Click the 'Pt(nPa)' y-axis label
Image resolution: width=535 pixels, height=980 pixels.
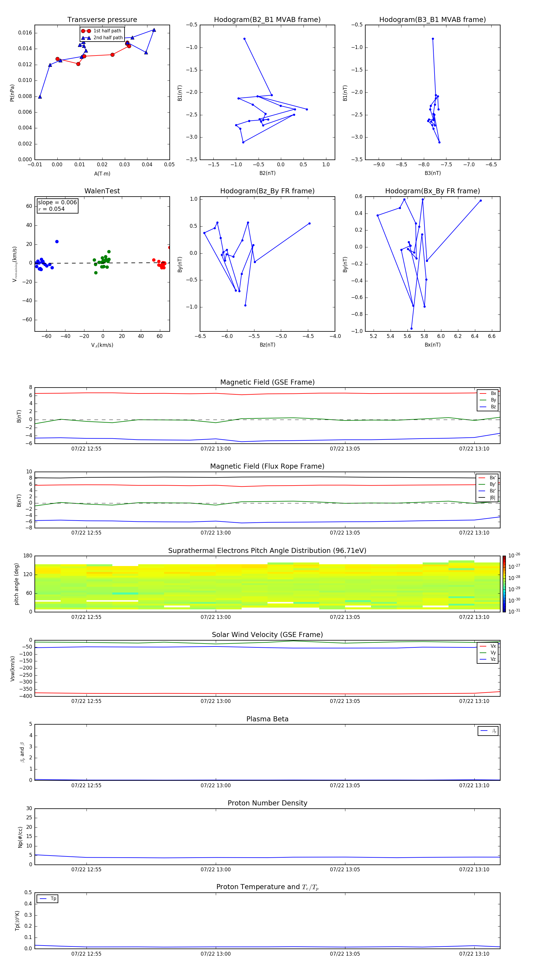coord(12,93)
